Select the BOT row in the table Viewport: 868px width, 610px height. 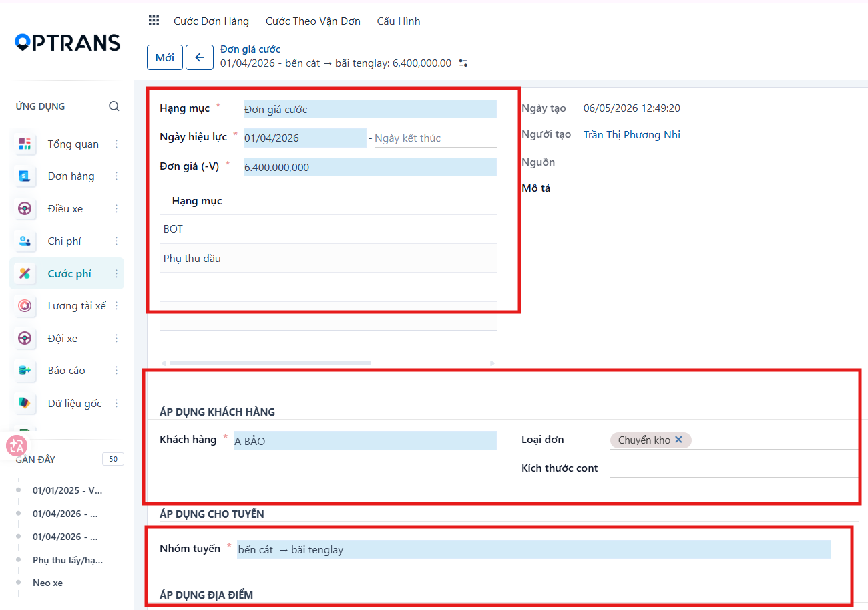coord(328,229)
